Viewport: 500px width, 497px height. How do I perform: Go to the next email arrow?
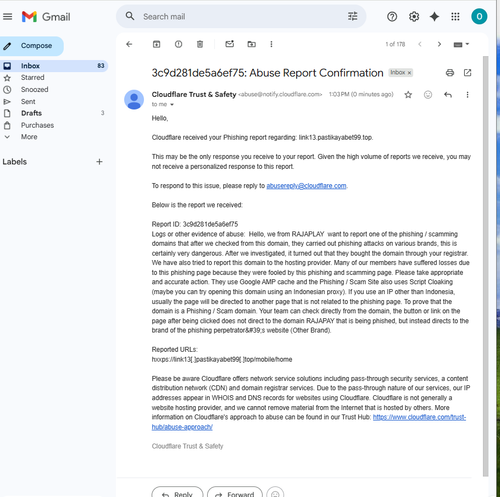click(x=439, y=44)
